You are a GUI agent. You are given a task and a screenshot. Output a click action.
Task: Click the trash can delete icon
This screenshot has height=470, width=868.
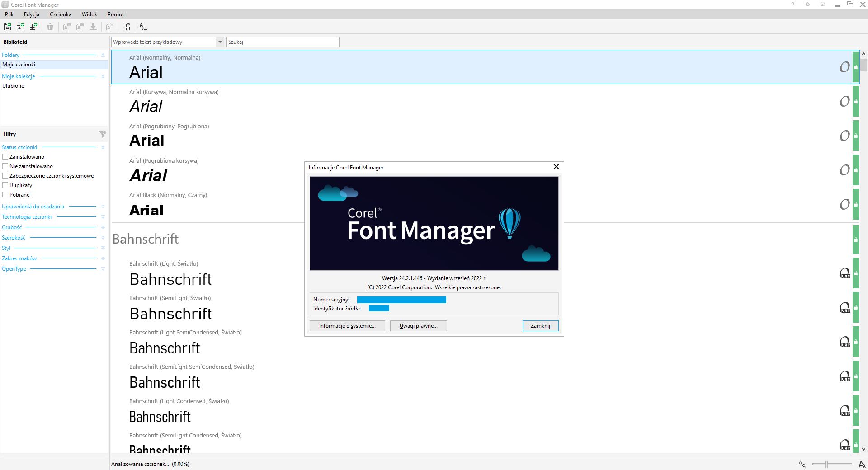pos(50,27)
